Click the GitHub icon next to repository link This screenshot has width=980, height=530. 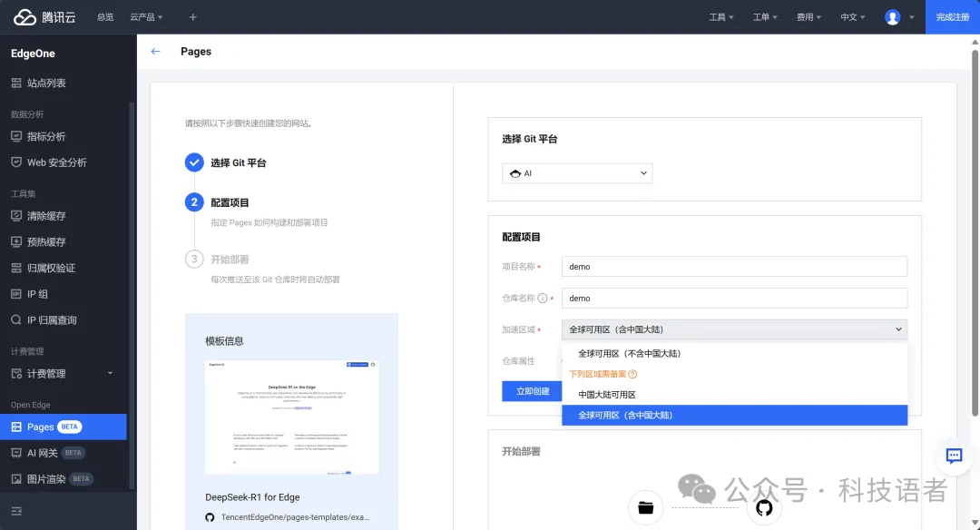click(210, 517)
